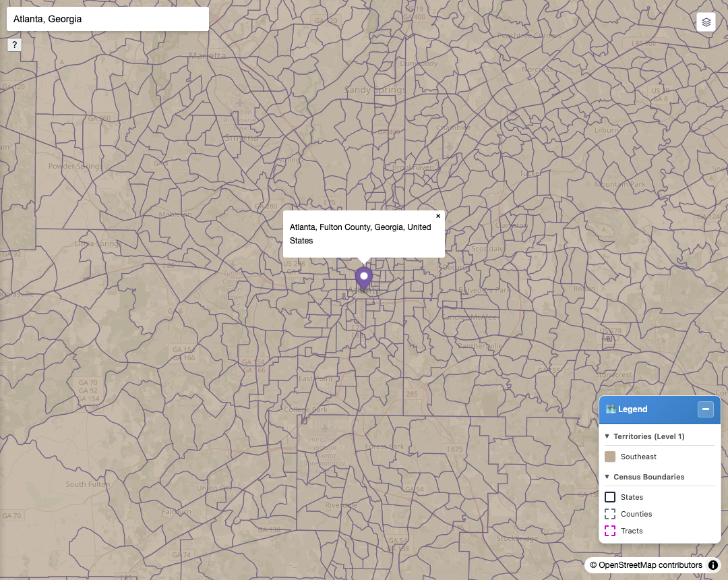Collapse the Census Boundaries section
The width and height of the screenshot is (728, 580).
point(607,477)
